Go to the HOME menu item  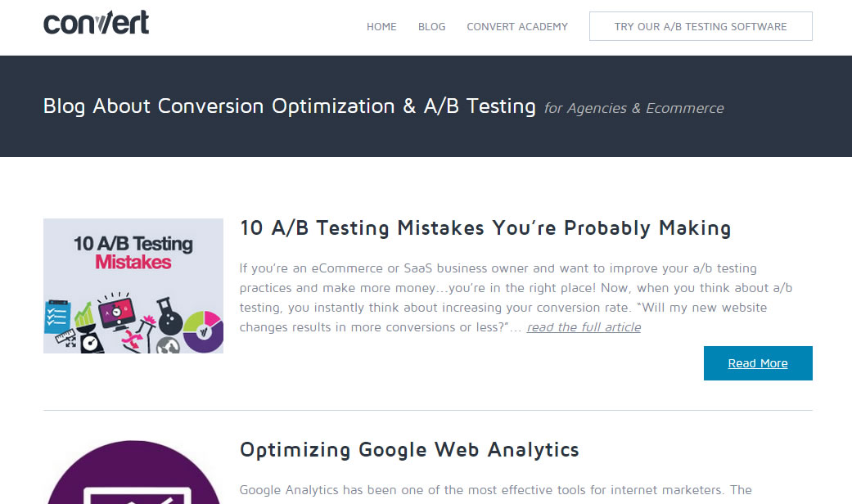381,27
